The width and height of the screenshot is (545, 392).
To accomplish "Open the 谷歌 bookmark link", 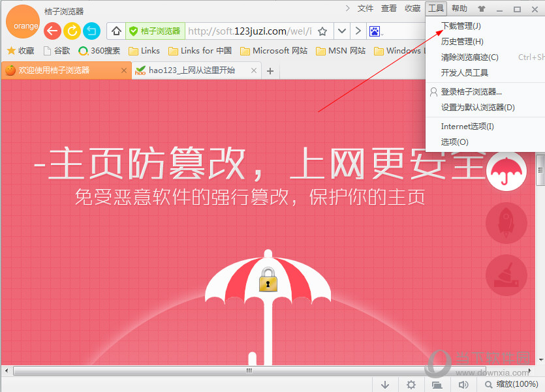I will click(59, 50).
